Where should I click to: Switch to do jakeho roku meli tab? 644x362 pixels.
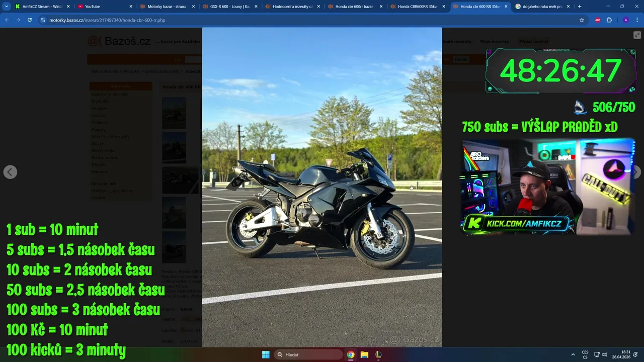542,7
